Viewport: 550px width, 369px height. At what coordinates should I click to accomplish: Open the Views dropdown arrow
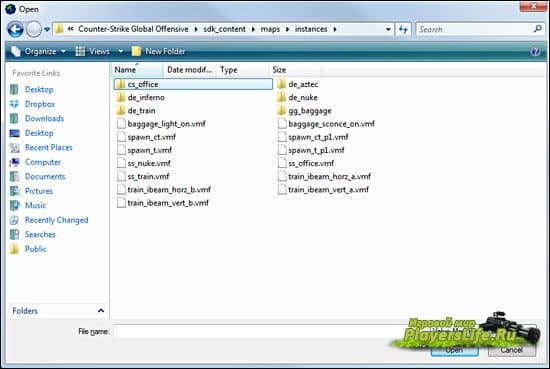pos(121,52)
